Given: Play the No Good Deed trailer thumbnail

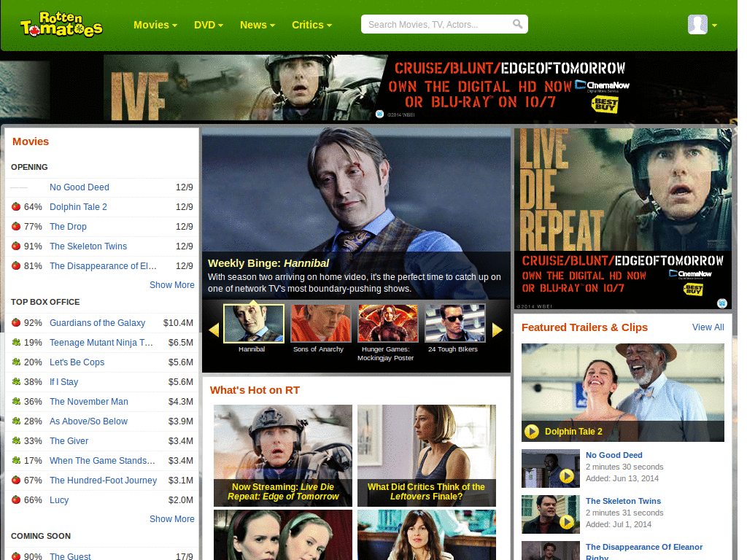Looking at the screenshot, I should (x=551, y=469).
